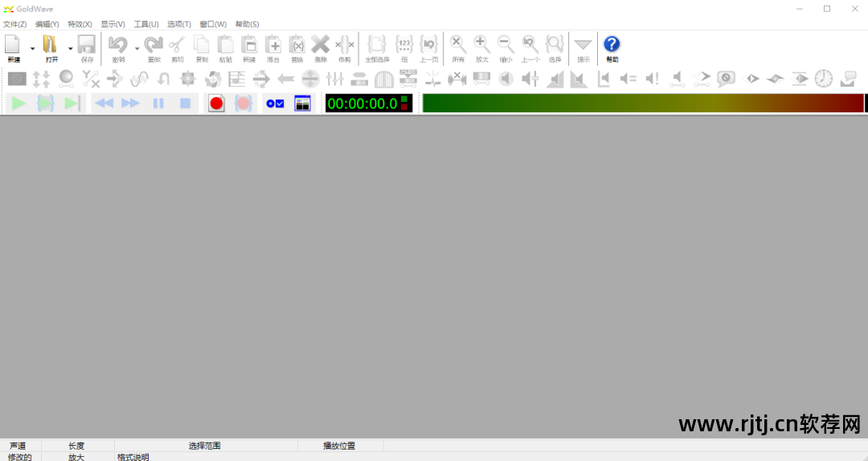The image size is (868, 461).
Task: Click the 00:00:00.0 time display
Action: (x=369, y=104)
